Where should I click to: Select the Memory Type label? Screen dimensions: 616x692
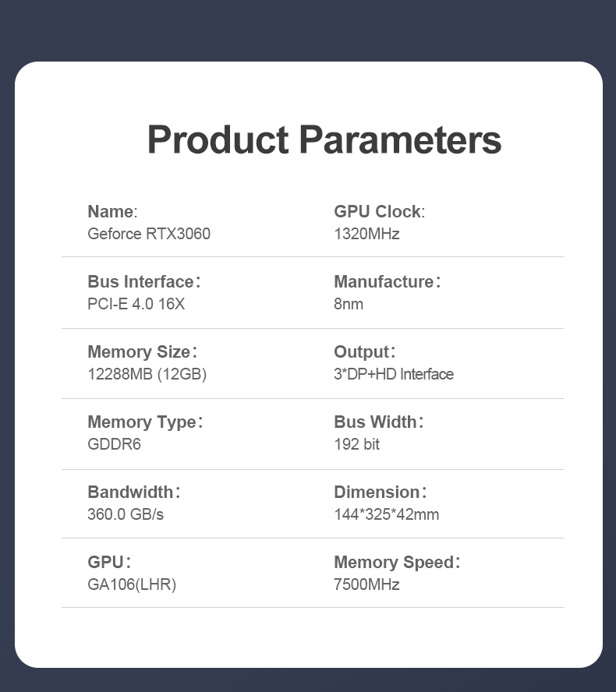click(x=145, y=422)
